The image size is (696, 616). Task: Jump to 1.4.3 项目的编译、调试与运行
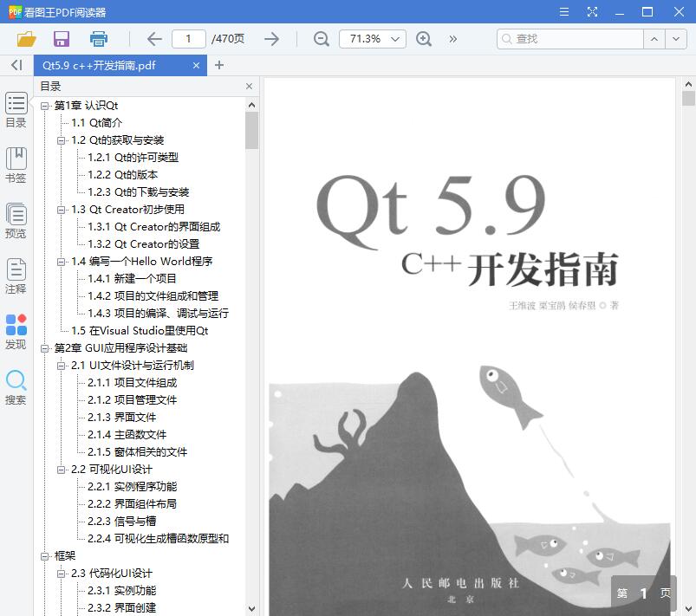point(158,314)
